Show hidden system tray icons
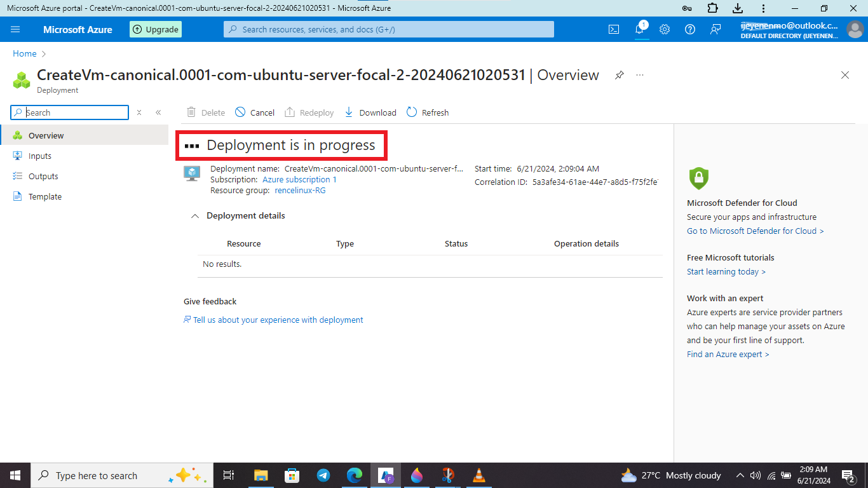The width and height of the screenshot is (868, 488). (x=740, y=475)
